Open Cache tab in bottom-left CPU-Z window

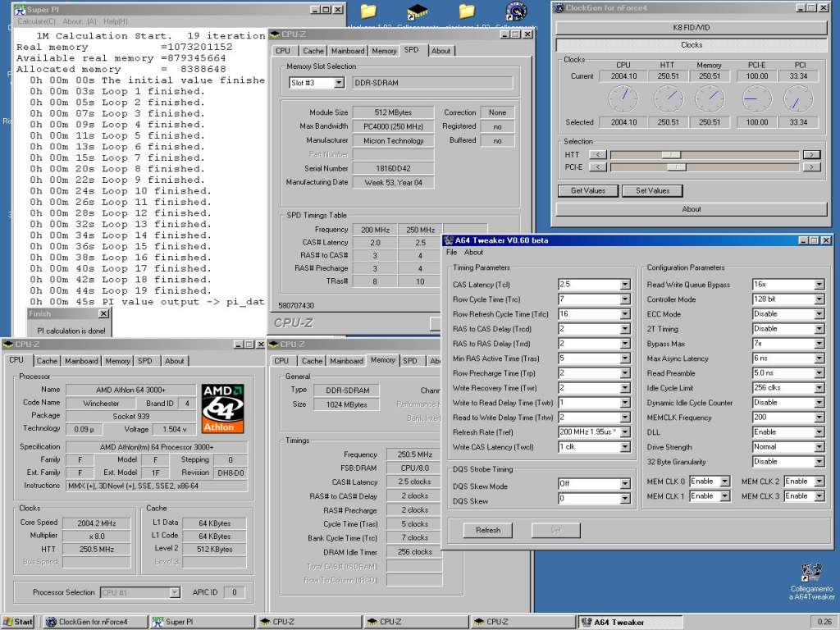coord(47,361)
